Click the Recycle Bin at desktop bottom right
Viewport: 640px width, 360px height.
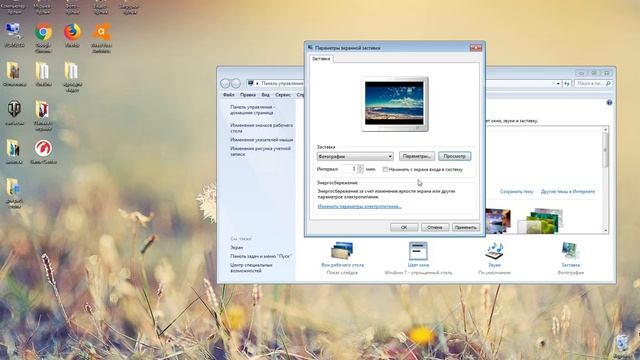622,344
